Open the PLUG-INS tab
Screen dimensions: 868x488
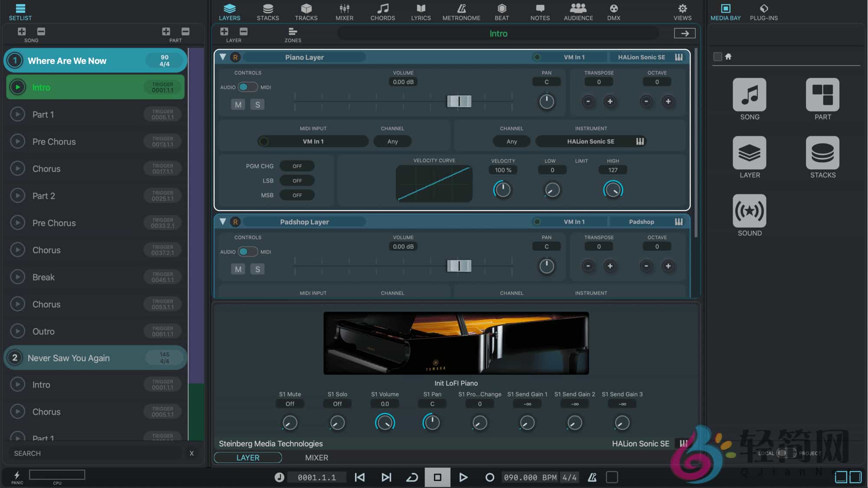763,12
